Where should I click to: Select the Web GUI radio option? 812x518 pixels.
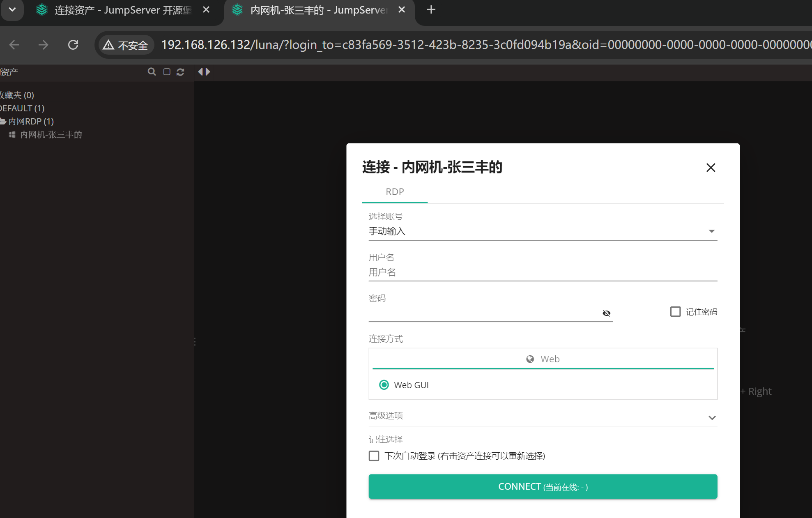pos(384,385)
